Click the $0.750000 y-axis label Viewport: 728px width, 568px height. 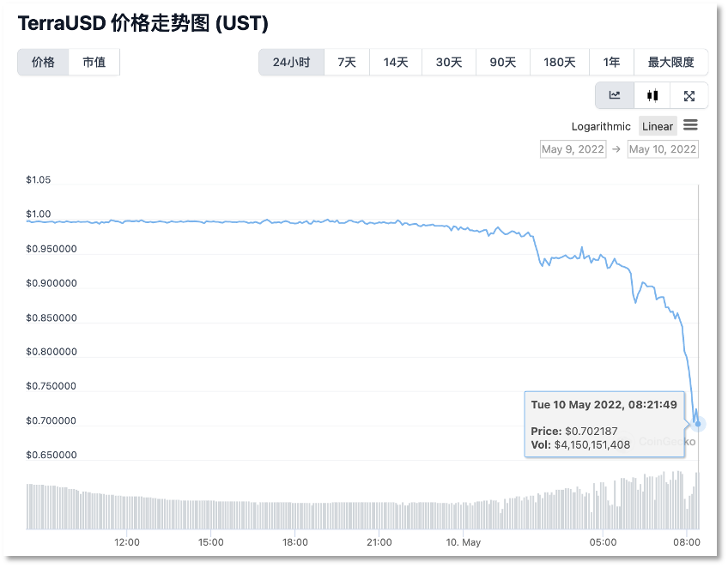[x=51, y=386]
